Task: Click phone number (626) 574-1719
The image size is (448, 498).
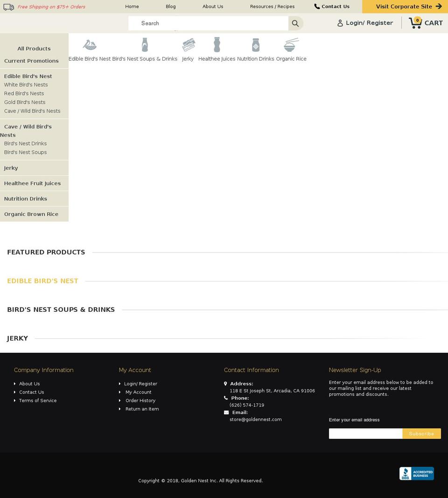Action: 247,405
